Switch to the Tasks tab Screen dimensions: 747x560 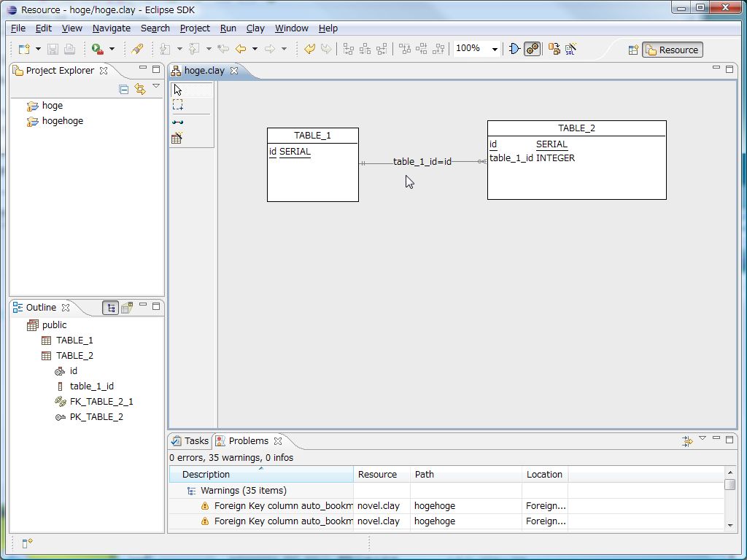click(x=190, y=440)
